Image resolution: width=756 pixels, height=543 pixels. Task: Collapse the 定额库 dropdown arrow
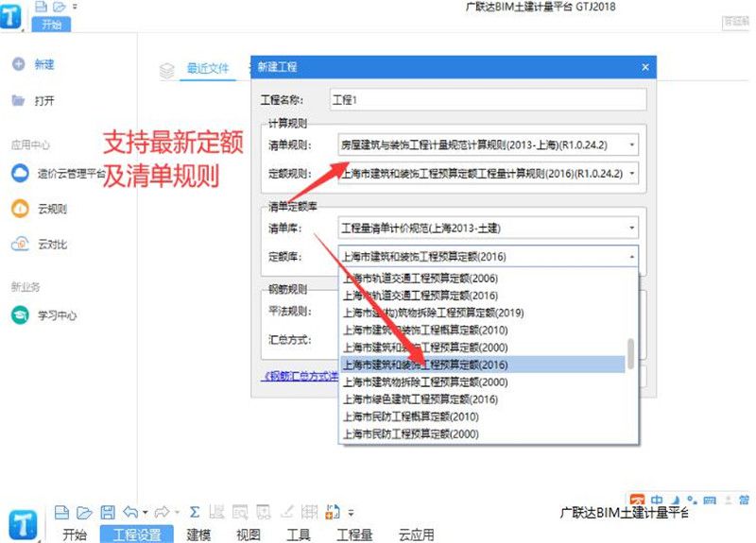631,256
